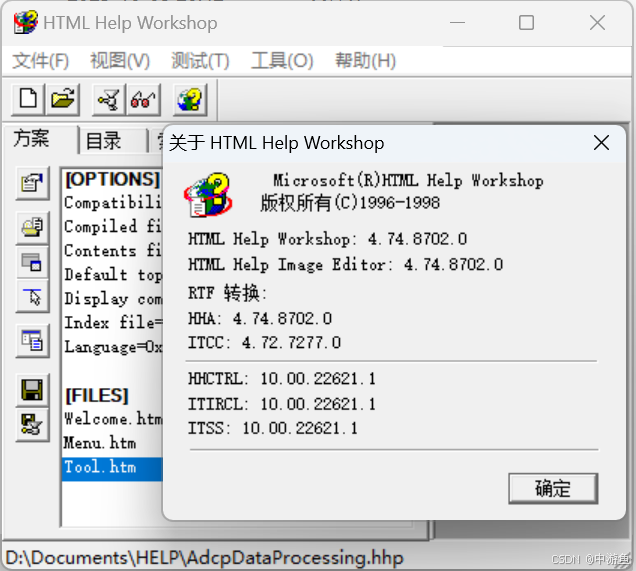
Task: Click the View compiled file glasses icon
Action: pos(143,99)
